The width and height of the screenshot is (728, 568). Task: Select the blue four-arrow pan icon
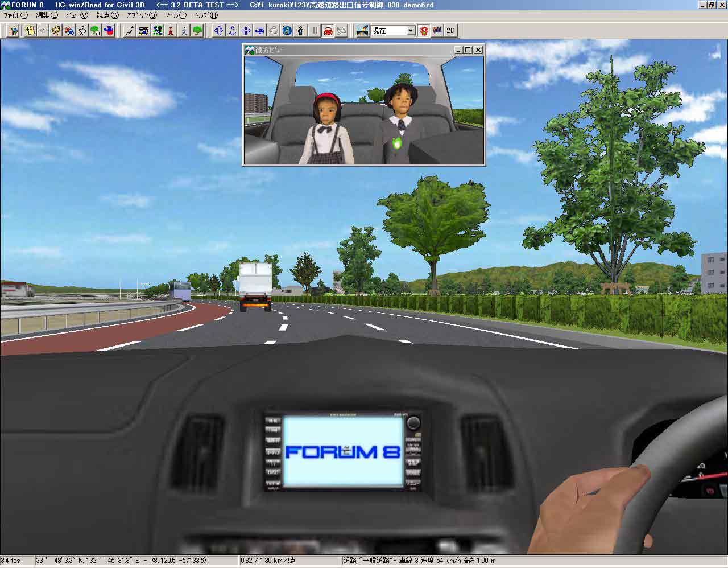246,31
